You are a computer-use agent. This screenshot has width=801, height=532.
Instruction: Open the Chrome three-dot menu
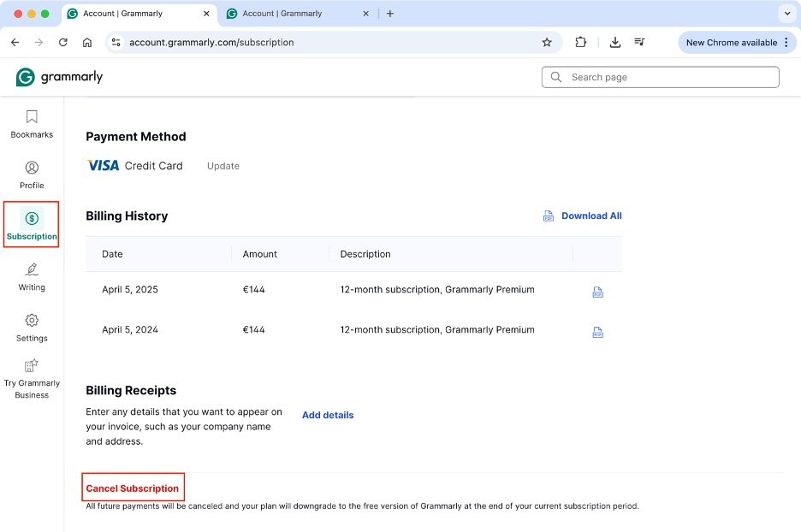(x=786, y=41)
